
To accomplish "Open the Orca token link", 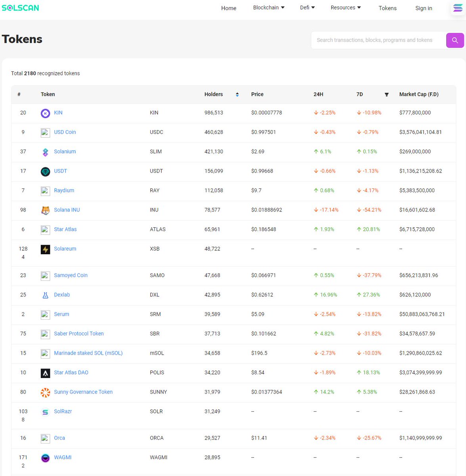I will coord(59,438).
